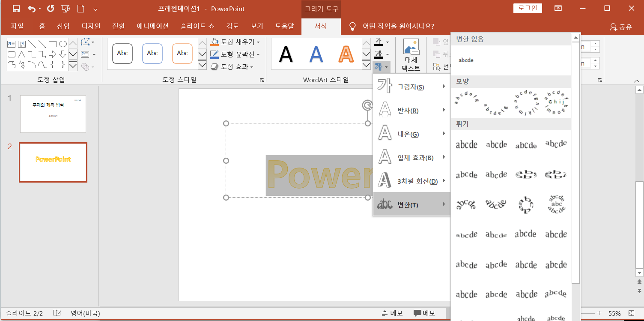Image resolution: width=644 pixels, height=321 pixels.
Task: Open the 네온 submenu
Action: [411, 134]
